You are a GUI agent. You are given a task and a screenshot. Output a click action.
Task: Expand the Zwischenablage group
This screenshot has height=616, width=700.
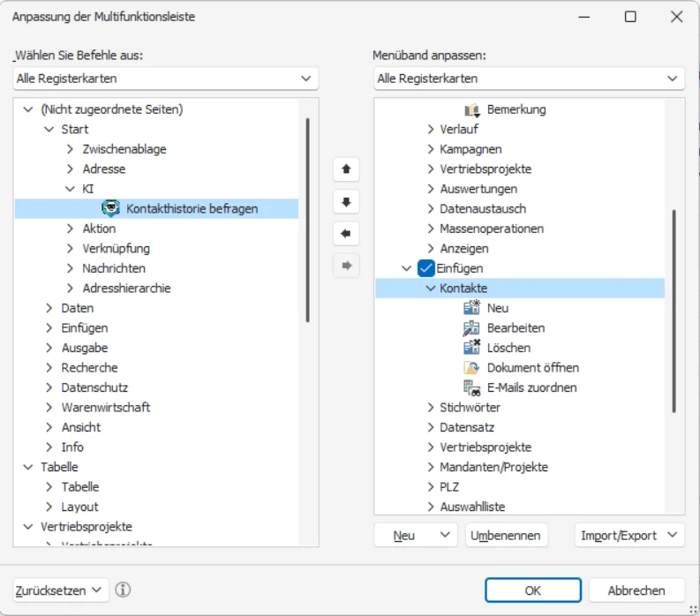pyautogui.click(x=70, y=149)
